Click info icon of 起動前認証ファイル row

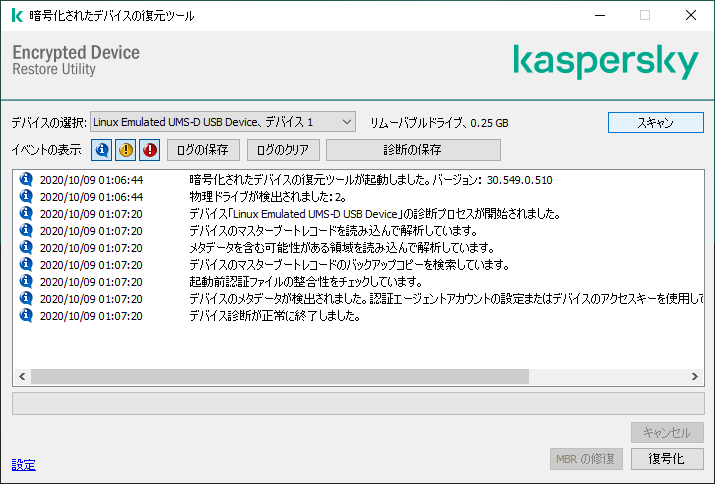tap(26, 281)
